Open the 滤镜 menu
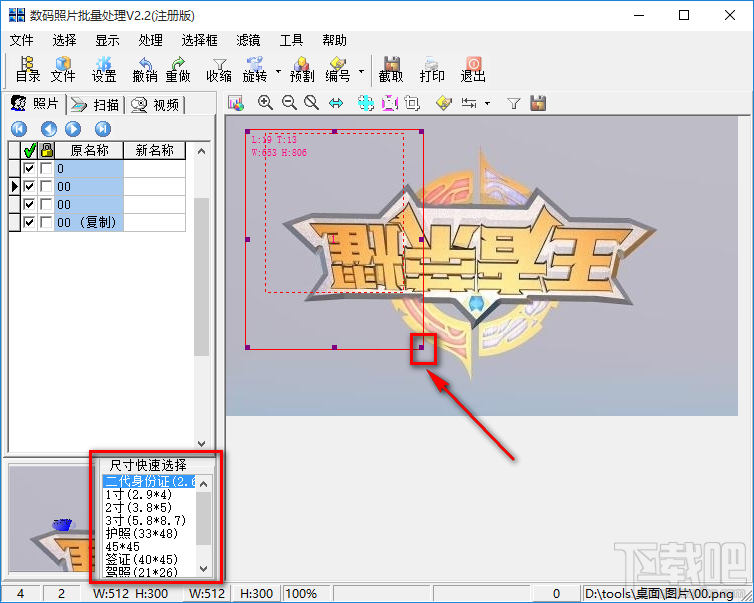Viewport: 754px width, 603px height. [x=248, y=40]
